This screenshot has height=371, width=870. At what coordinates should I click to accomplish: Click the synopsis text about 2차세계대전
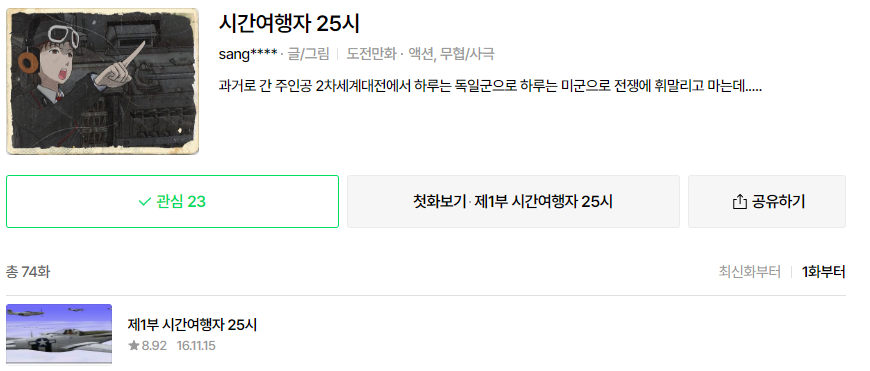[490, 87]
